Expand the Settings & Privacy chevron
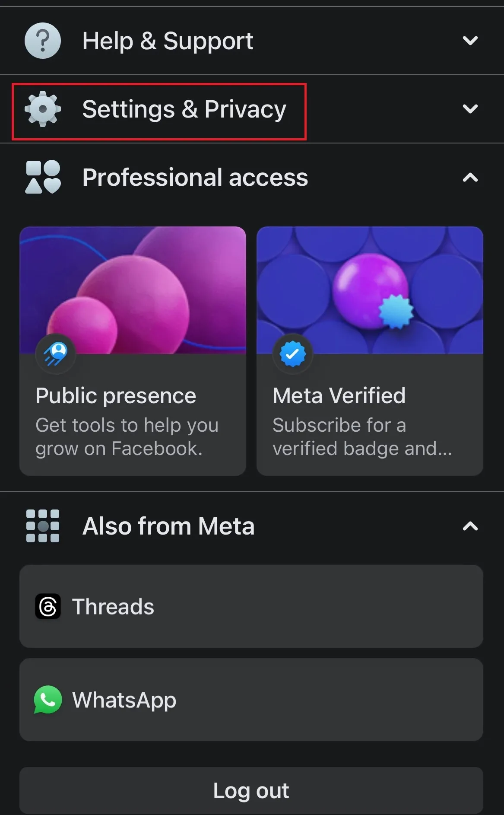The width and height of the screenshot is (504, 815). 470,109
